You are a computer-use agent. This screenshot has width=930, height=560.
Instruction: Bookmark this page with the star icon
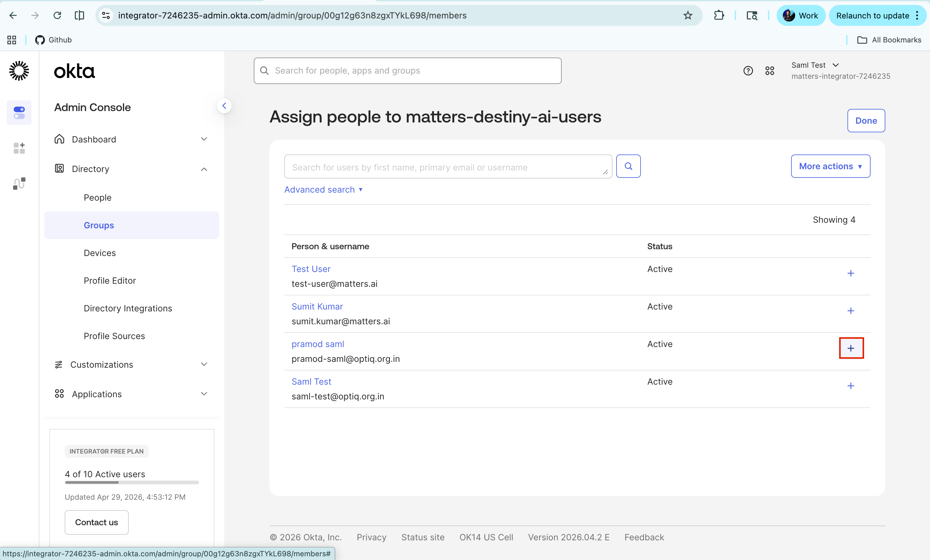[688, 15]
